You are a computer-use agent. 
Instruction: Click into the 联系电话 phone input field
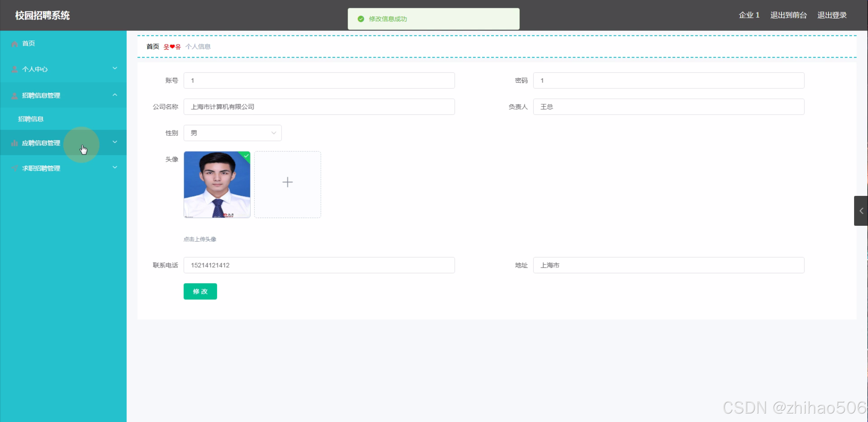pos(319,265)
